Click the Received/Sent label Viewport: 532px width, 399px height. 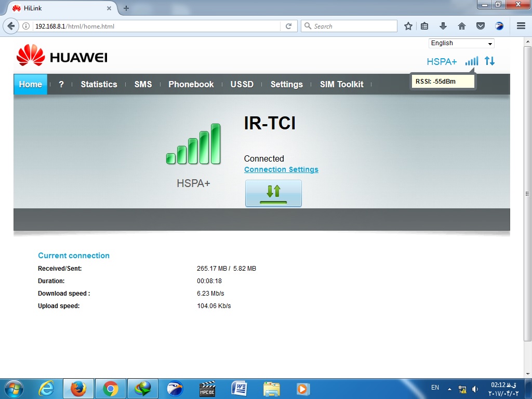click(60, 269)
